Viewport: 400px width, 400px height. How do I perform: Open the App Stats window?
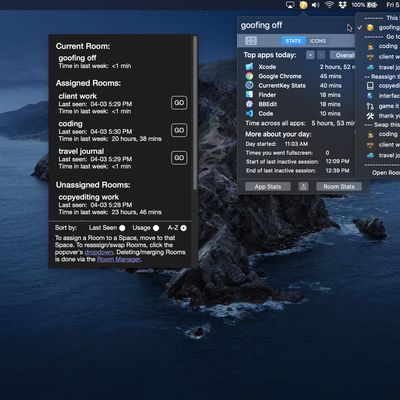pyautogui.click(x=268, y=187)
